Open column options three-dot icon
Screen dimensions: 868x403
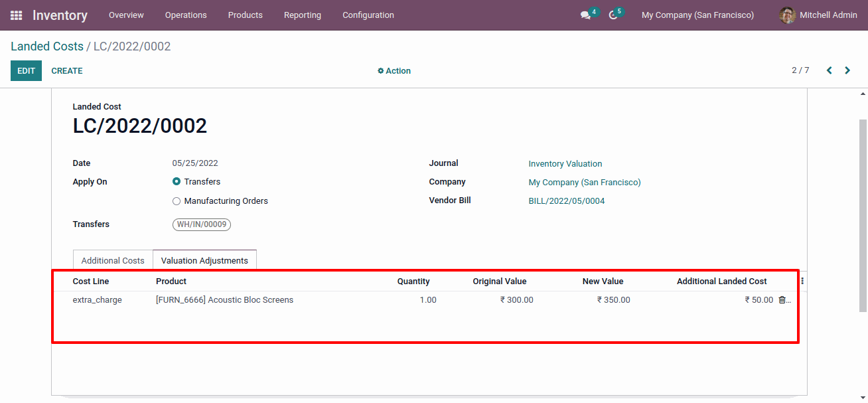point(802,281)
